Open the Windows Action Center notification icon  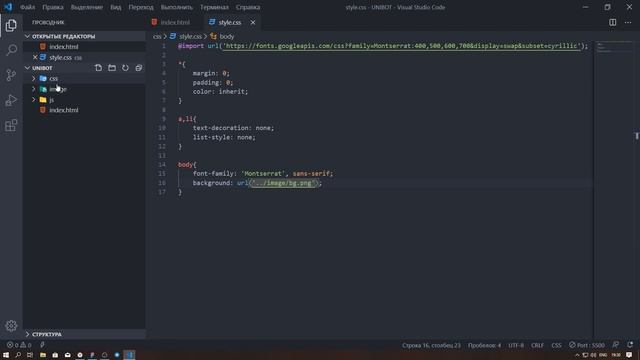point(629,355)
